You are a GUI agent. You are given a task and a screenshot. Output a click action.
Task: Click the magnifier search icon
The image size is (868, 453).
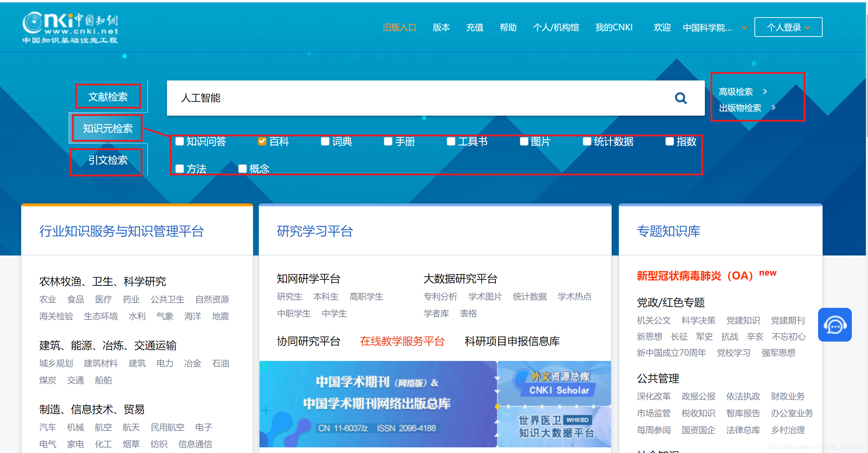pos(681,98)
